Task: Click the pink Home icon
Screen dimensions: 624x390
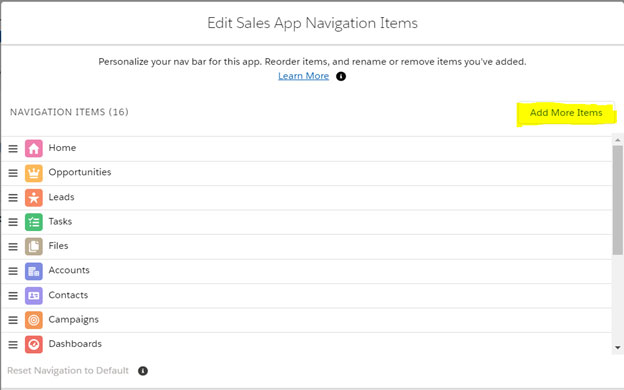Action: point(33,148)
